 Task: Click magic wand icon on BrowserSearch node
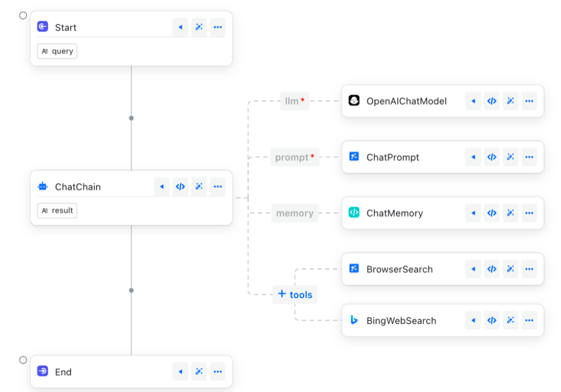tap(511, 269)
